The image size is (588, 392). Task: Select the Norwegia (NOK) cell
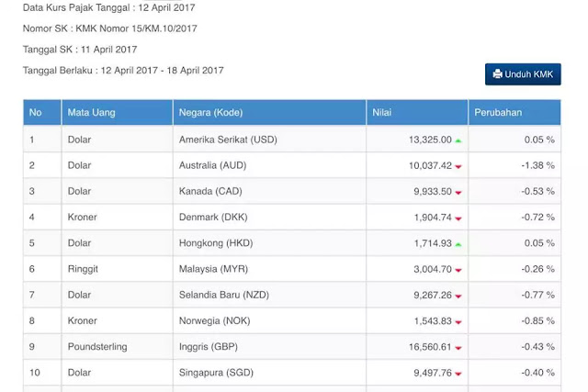tap(269, 320)
